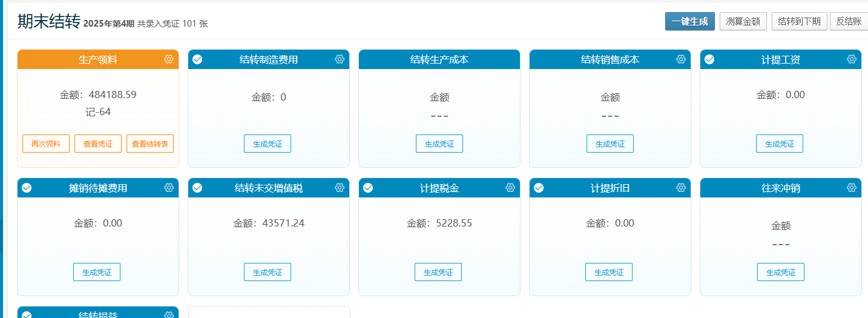Click 结转到下期 button

[799, 21]
